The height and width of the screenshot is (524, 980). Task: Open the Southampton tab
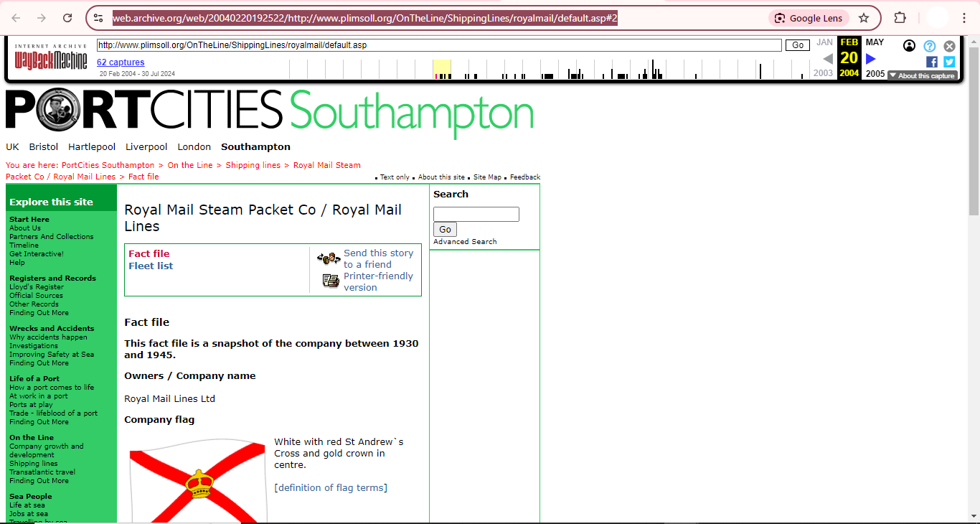255,147
